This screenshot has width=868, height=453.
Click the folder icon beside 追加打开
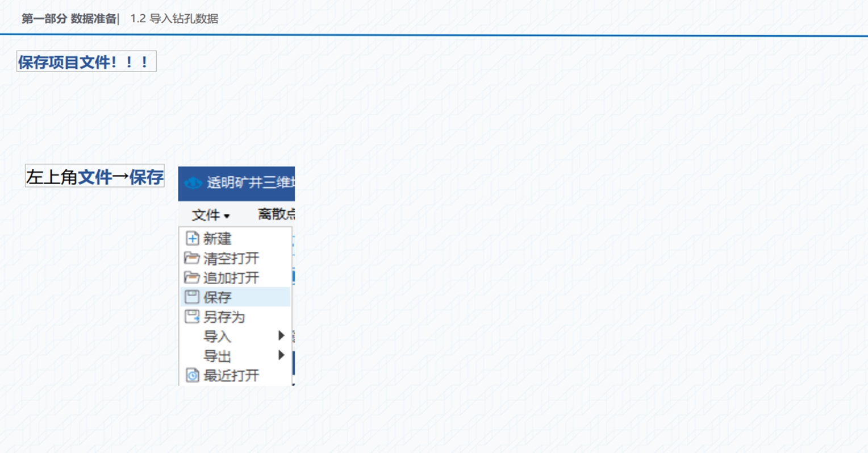(192, 277)
